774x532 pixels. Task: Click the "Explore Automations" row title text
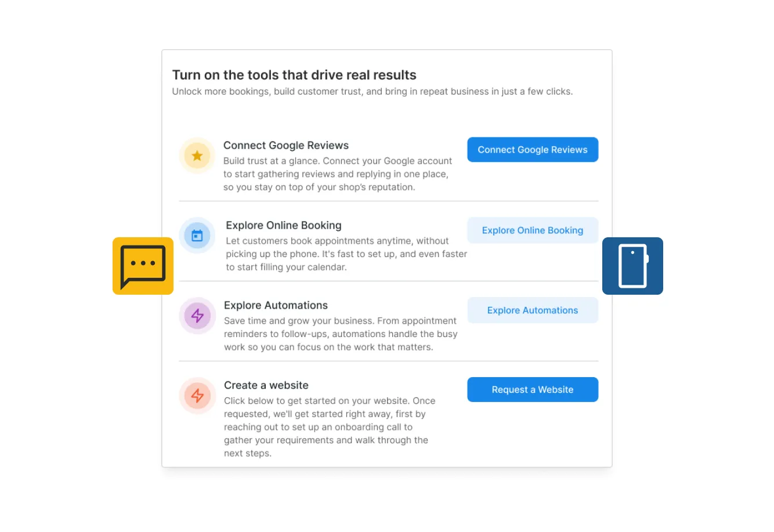pyautogui.click(x=276, y=306)
